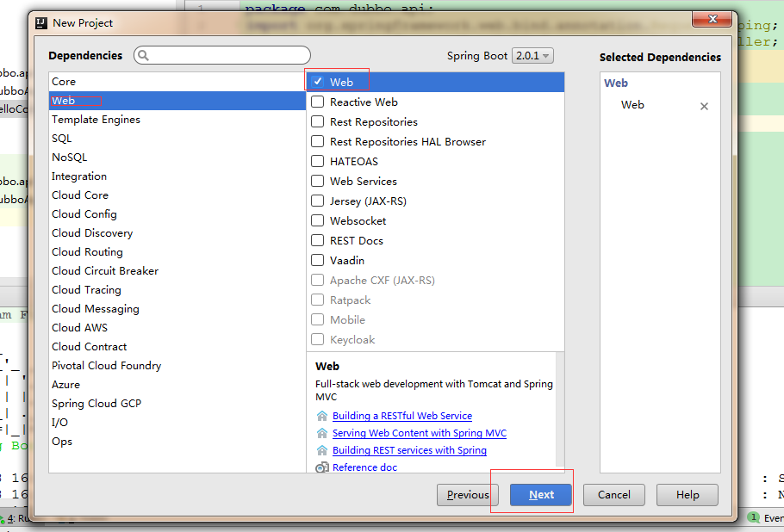The height and width of the screenshot is (532, 784).
Task: Click the Cancel button
Action: 614,494
